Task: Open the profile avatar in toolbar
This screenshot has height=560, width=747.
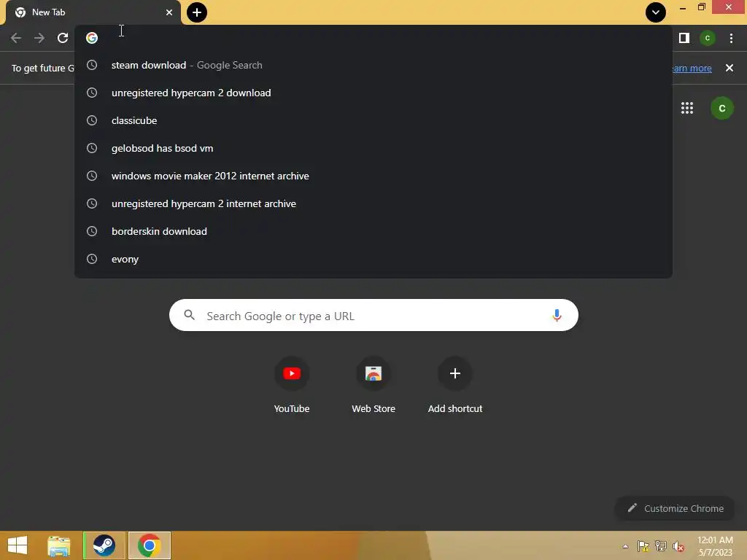Action: tap(708, 38)
